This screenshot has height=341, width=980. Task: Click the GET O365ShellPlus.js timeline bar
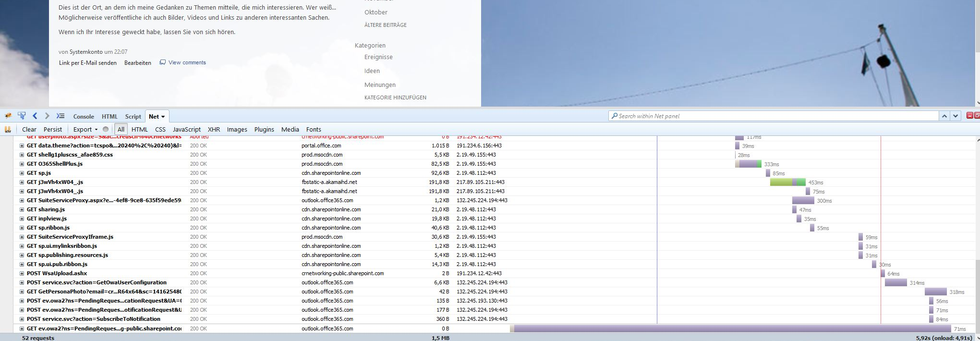point(749,164)
